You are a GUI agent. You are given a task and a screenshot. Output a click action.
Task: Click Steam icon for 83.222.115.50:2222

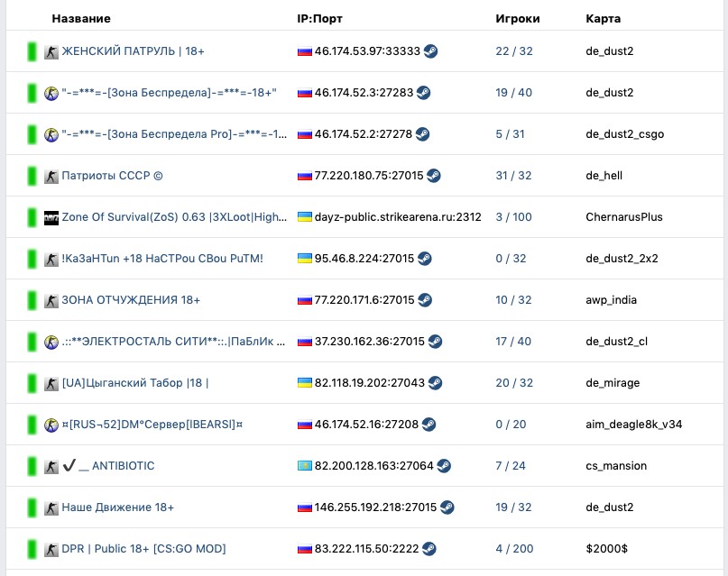tap(429, 549)
